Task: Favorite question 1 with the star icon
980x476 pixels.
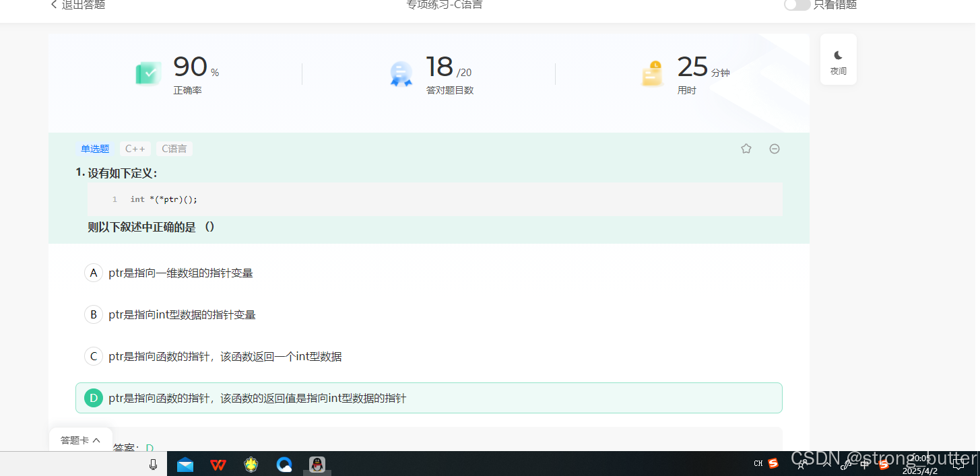Action: (x=746, y=149)
